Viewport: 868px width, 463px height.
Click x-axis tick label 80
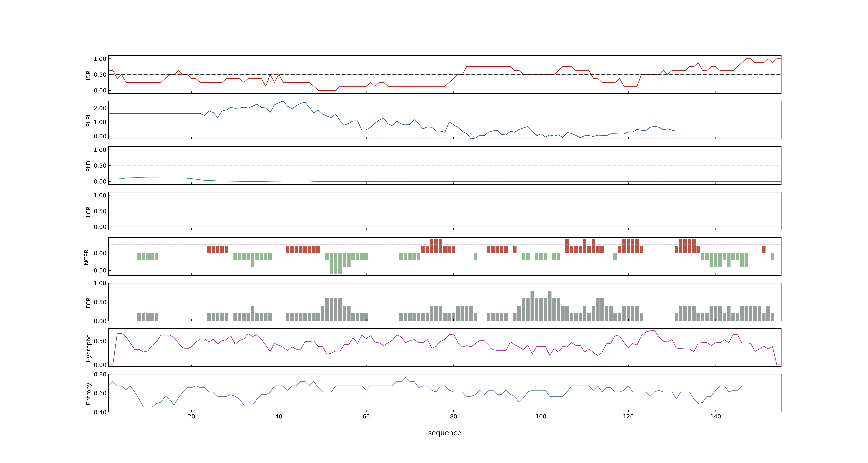click(454, 416)
